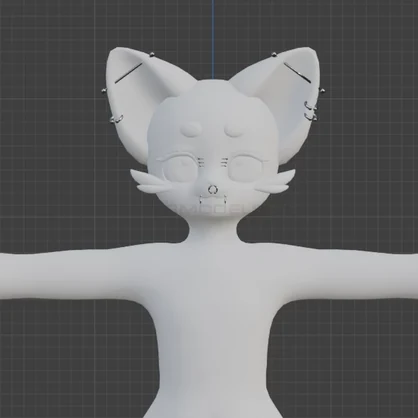Select the bridge piercing bars beside left-side eye
Screen dimensions: 418x418
tap(201, 162)
